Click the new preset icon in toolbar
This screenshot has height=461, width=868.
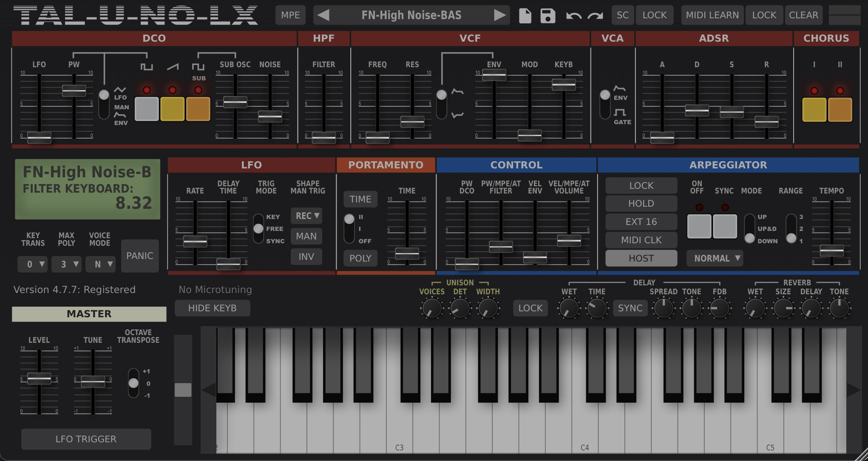point(527,15)
